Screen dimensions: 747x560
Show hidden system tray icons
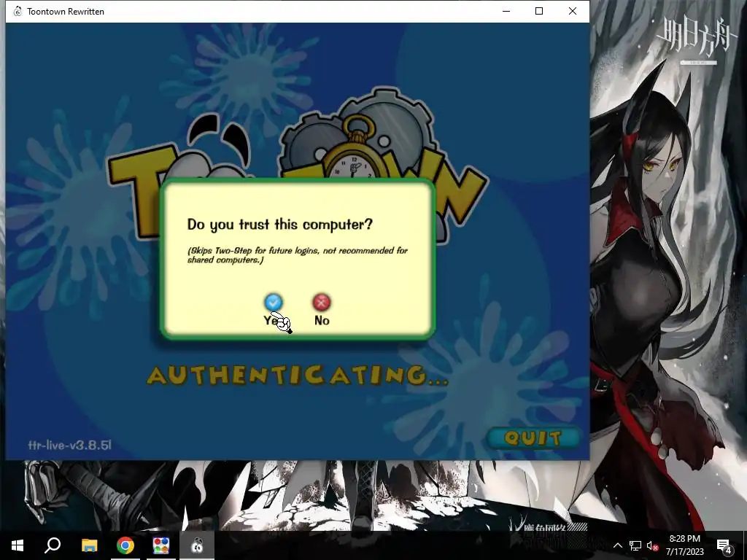(x=617, y=545)
